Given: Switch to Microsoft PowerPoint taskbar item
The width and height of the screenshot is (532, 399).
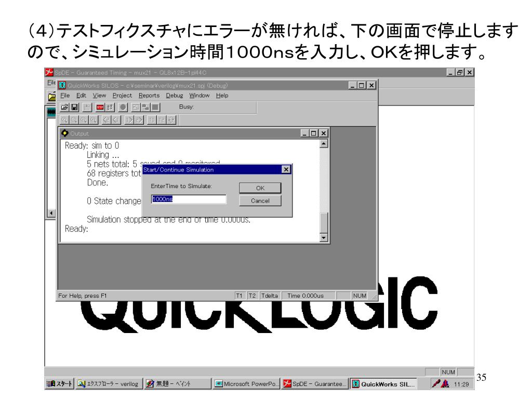Looking at the screenshot, I should point(246,384).
